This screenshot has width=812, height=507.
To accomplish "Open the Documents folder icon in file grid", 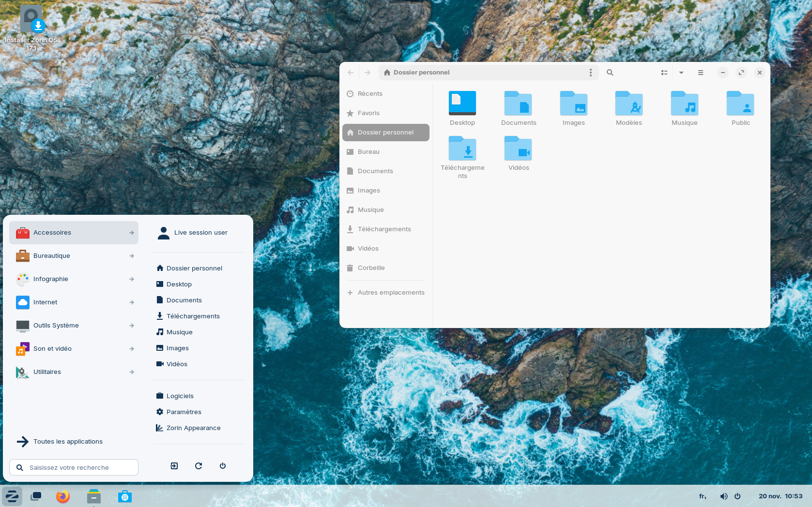I will (518, 109).
